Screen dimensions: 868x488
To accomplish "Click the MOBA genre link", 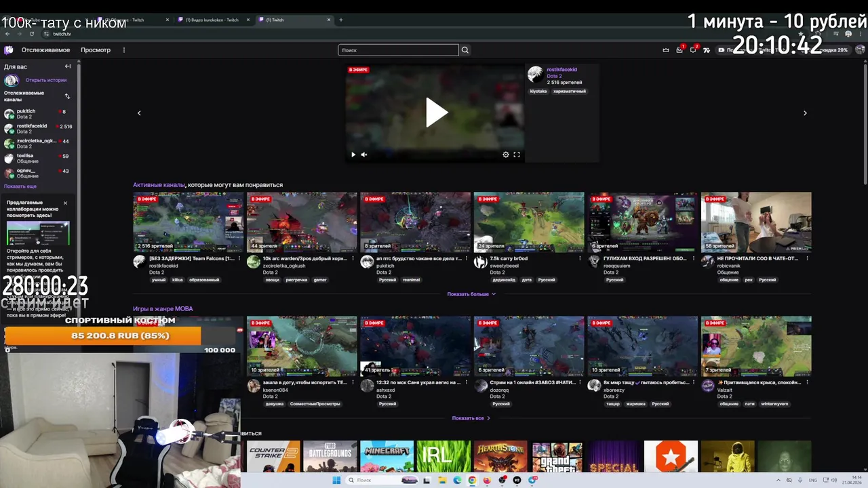I will [183, 308].
